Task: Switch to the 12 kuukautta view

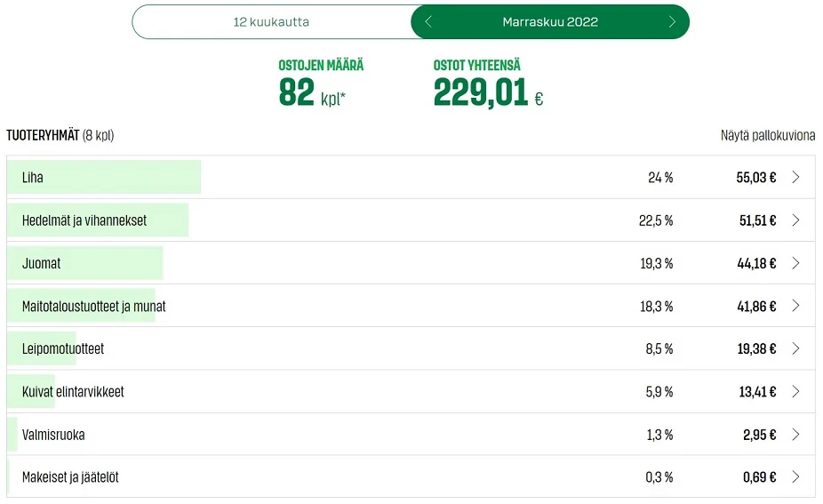Action: [x=271, y=22]
